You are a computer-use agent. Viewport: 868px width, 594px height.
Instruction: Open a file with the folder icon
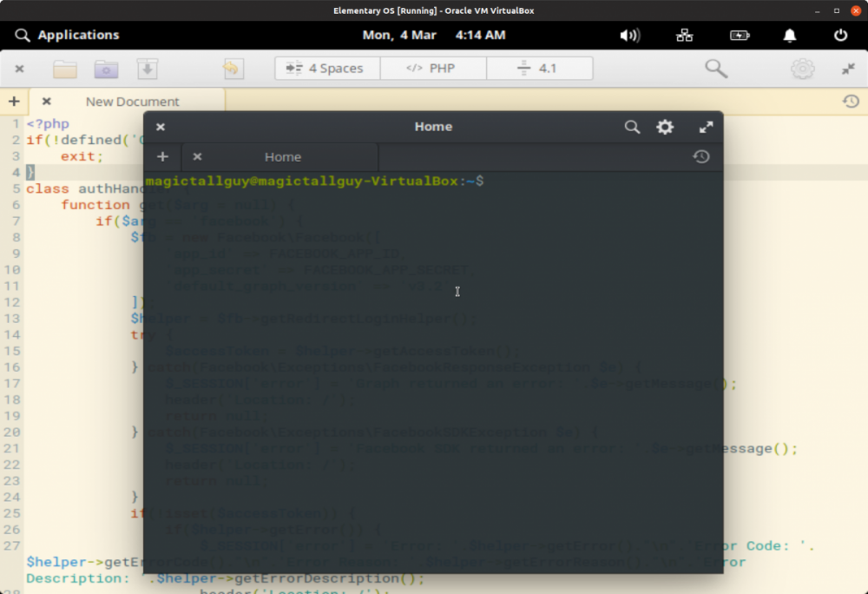[65, 69]
